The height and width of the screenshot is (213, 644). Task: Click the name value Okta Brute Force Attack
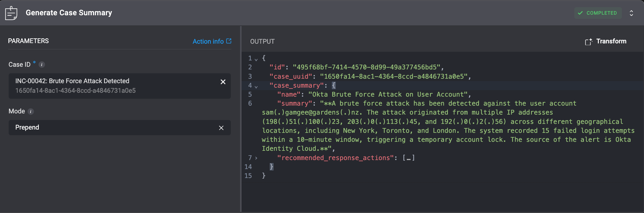388,95
